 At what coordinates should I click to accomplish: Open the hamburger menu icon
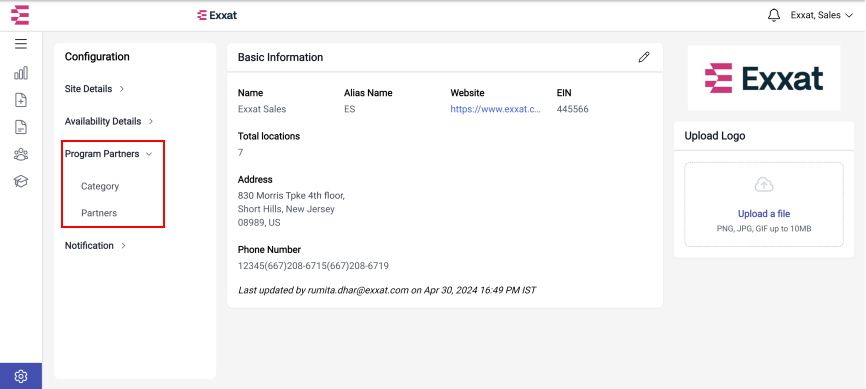21,44
